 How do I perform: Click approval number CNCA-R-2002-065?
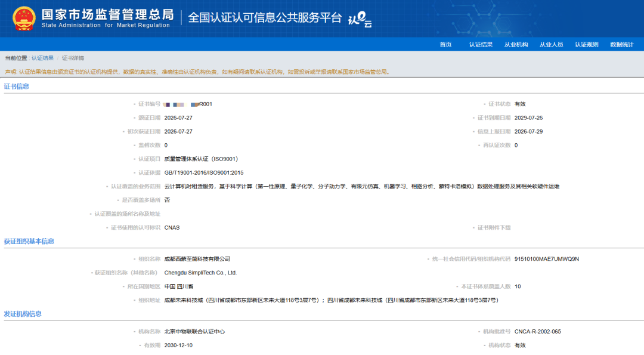538,332
